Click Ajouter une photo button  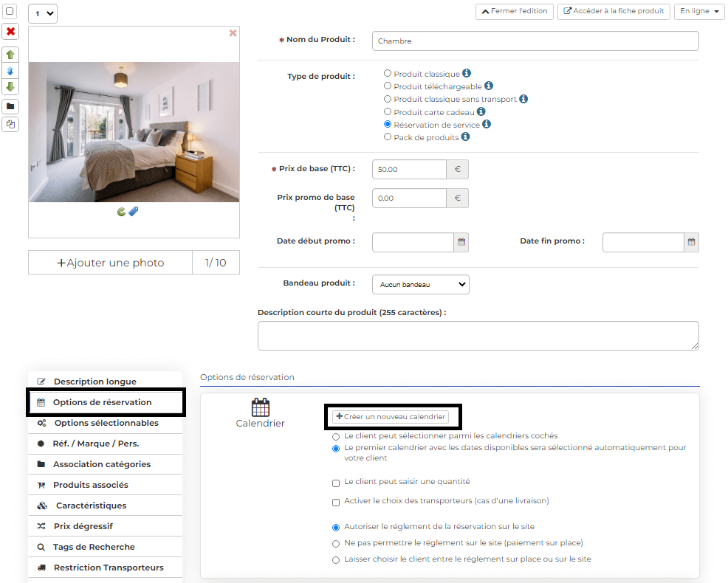pyautogui.click(x=111, y=263)
